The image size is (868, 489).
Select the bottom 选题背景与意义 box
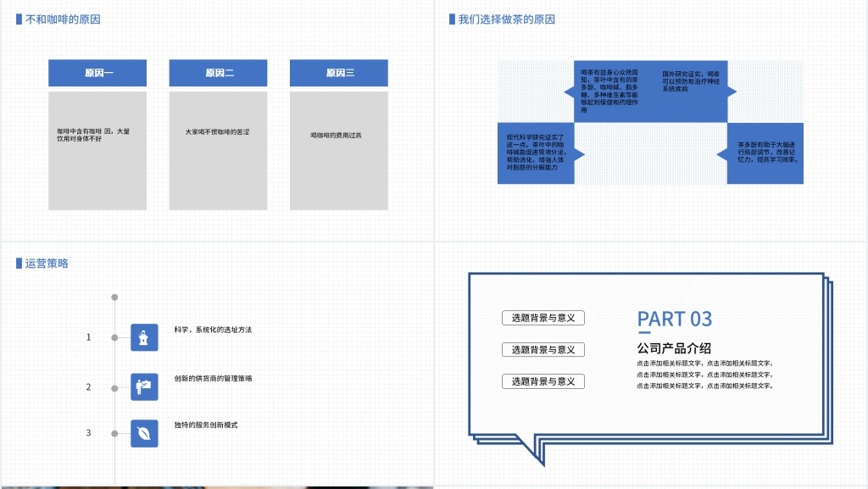(x=542, y=381)
